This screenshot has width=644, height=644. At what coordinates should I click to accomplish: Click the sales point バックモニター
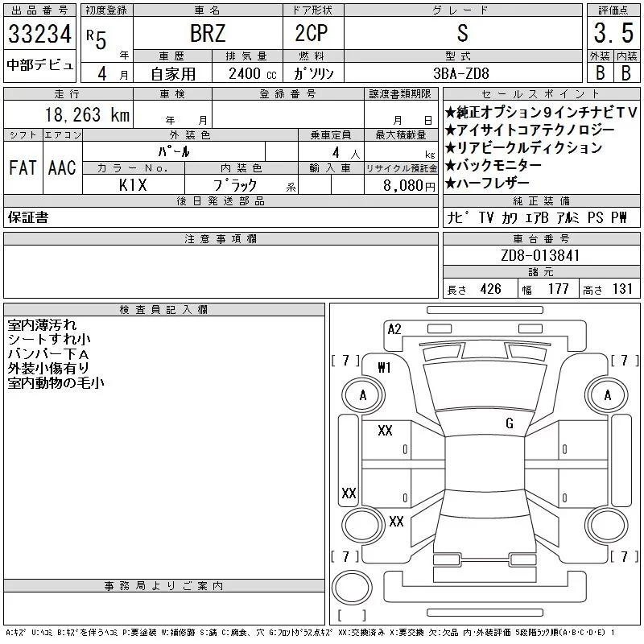[x=493, y=165]
